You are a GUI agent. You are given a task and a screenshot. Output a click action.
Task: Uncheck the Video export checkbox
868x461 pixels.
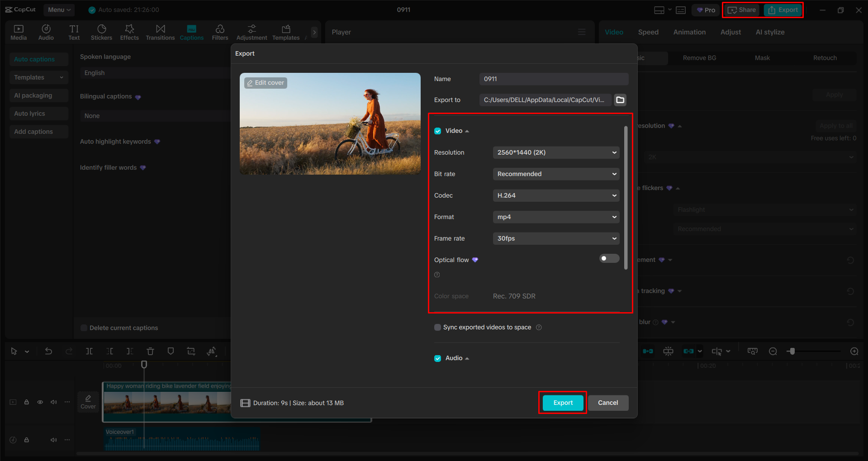tap(437, 131)
